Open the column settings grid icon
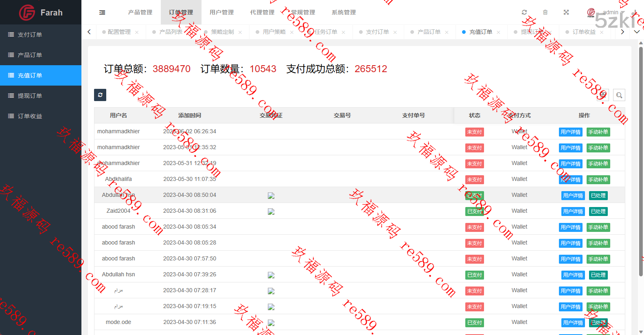Viewport: 644px width, 335px height. [x=603, y=95]
